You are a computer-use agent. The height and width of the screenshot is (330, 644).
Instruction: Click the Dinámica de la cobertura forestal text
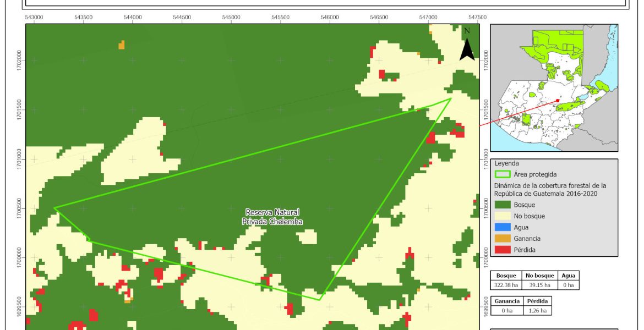[550, 189]
